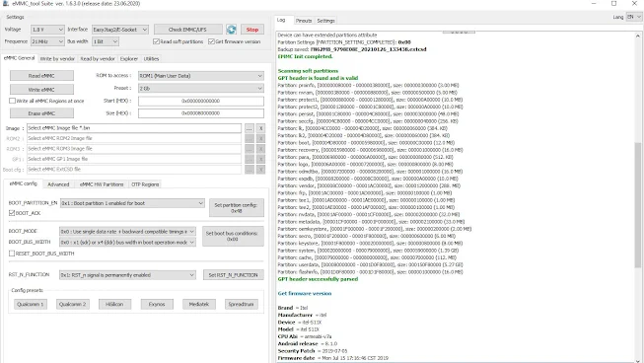This screenshot has width=644, height=363.
Task: Open the Preset size dropdown
Action: [x=201, y=89]
